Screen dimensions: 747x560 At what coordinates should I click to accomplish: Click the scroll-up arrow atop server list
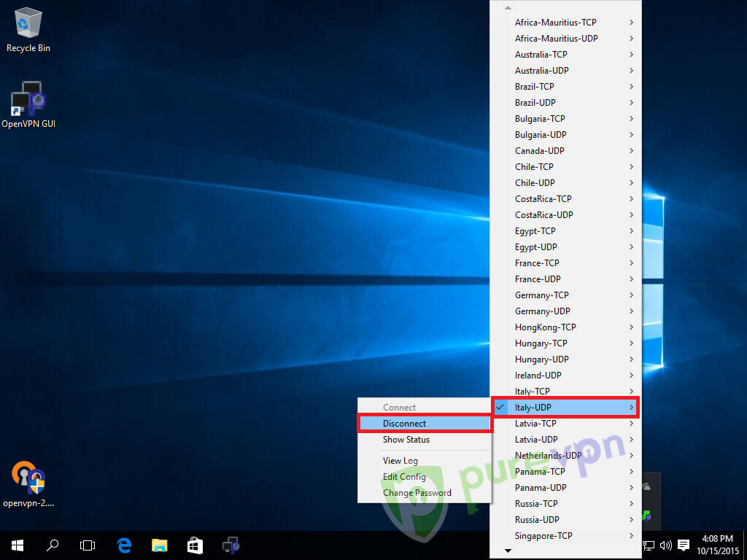(508, 7)
